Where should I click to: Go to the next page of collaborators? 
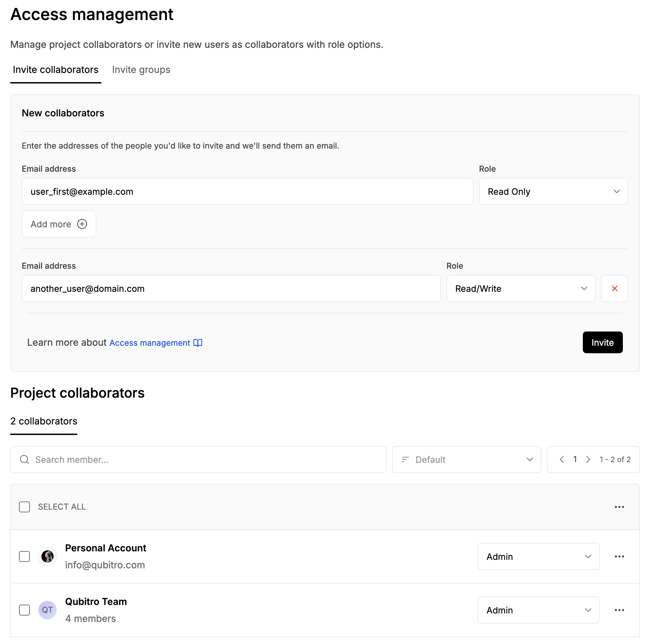pyautogui.click(x=588, y=459)
